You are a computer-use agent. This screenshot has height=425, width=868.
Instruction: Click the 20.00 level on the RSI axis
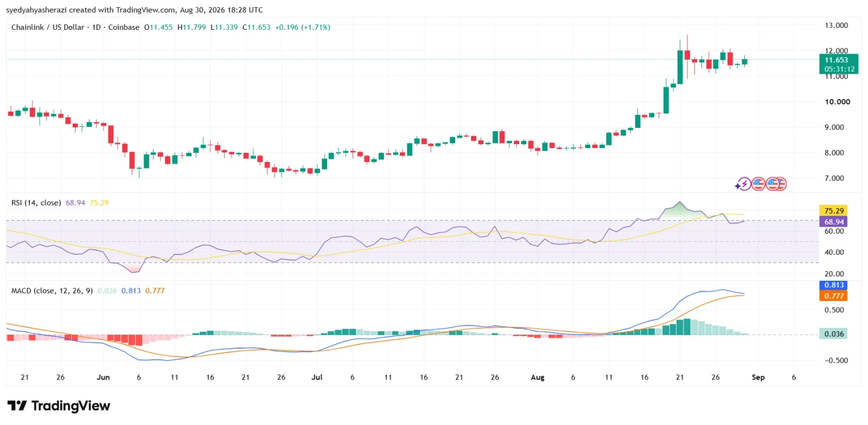click(834, 274)
